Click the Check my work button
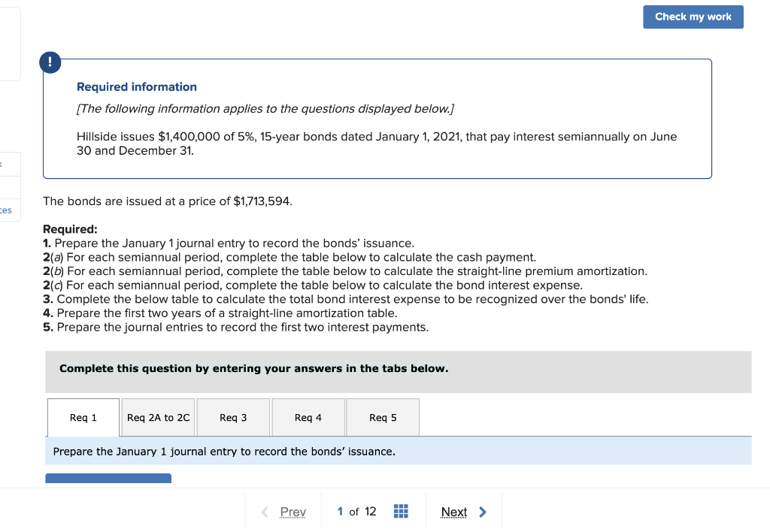Image resolution: width=770 pixels, height=532 pixels. click(693, 17)
